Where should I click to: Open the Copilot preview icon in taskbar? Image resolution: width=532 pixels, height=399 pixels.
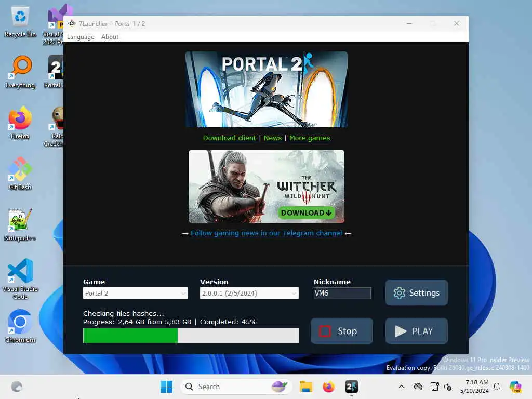515,387
